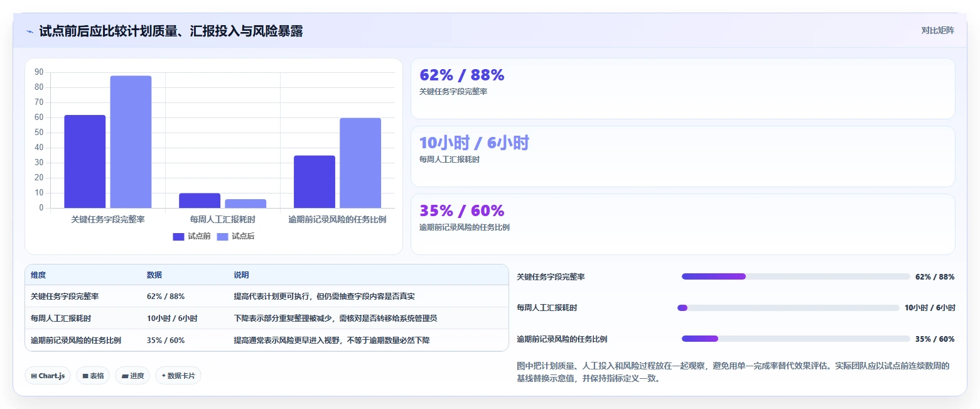The image size is (980, 409).
Task: Click the y-axis tick label 90
Action: coord(39,72)
